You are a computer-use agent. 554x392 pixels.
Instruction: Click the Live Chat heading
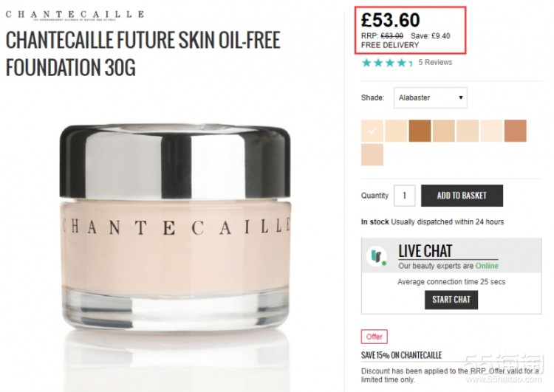(x=425, y=251)
